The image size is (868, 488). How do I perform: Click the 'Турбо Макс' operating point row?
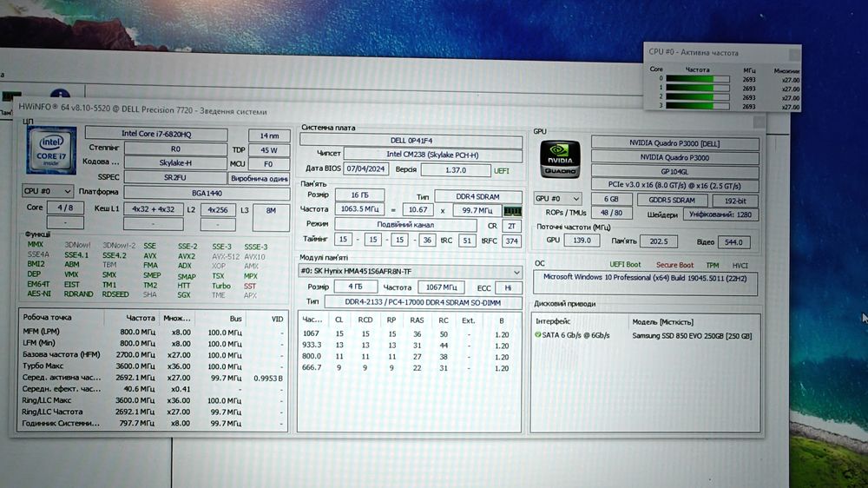153,366
